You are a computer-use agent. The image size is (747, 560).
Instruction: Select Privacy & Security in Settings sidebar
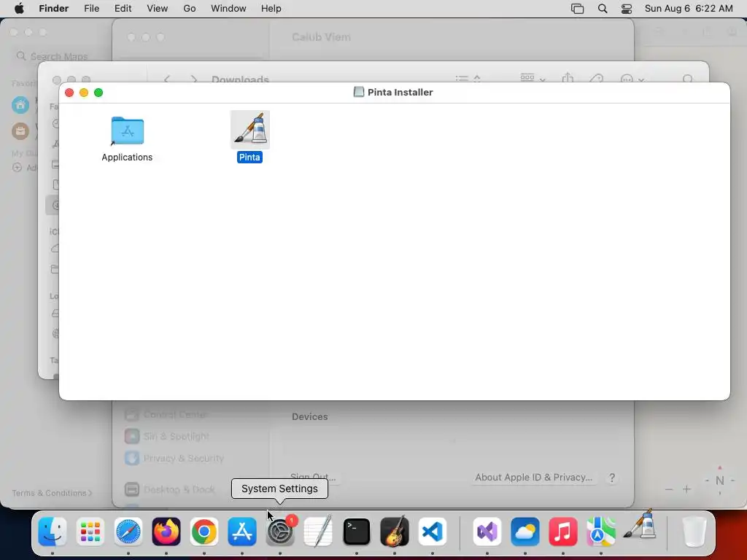[174, 458]
